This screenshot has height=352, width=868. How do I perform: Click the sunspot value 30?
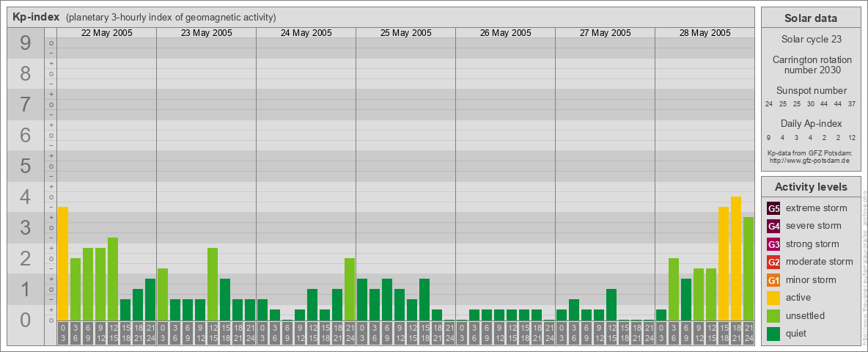click(x=810, y=104)
